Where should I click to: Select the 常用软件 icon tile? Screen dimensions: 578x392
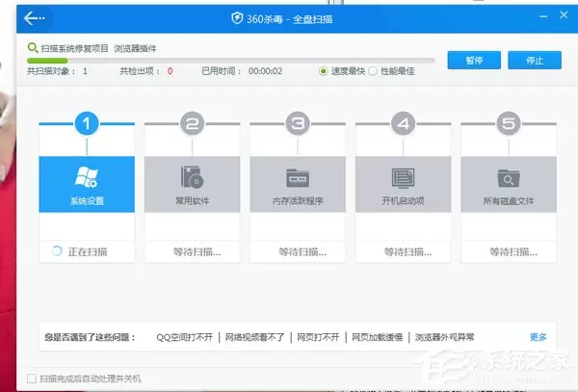pos(192,184)
